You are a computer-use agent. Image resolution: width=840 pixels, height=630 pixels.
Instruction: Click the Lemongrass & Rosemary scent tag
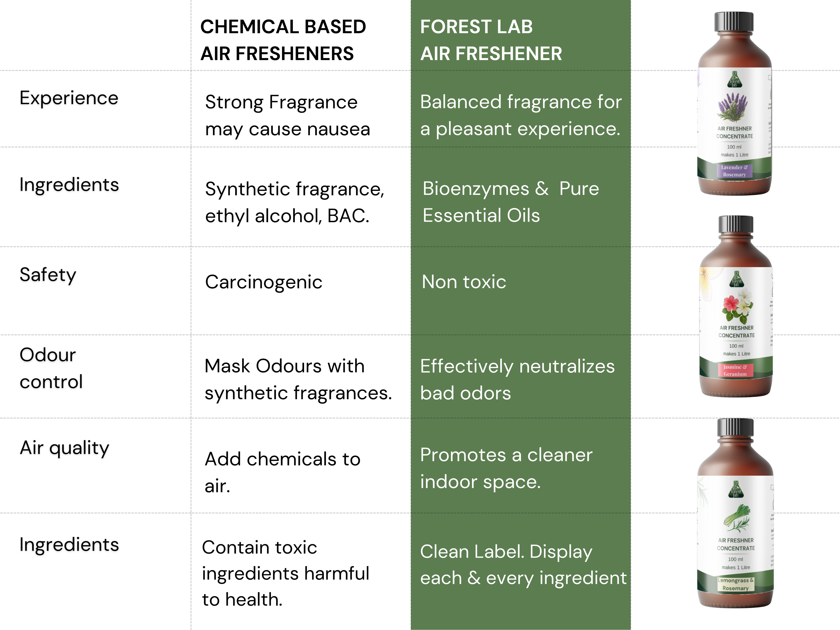736,584
